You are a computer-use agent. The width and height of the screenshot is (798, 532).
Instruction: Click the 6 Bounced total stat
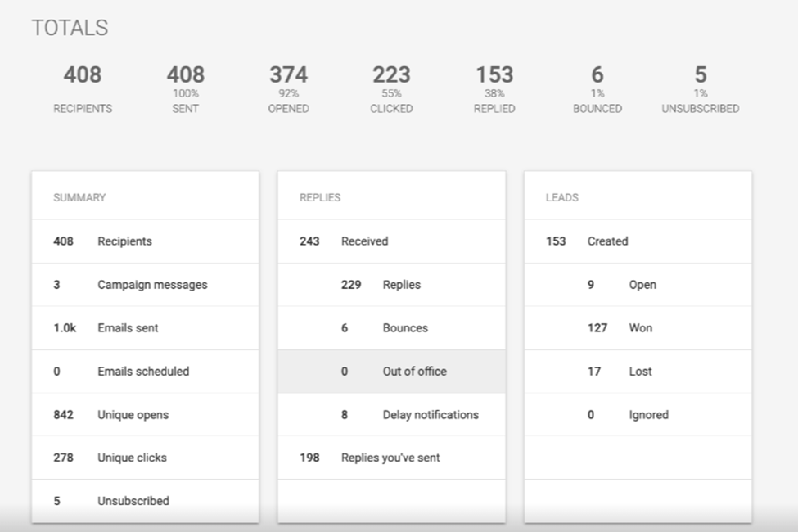click(x=597, y=88)
